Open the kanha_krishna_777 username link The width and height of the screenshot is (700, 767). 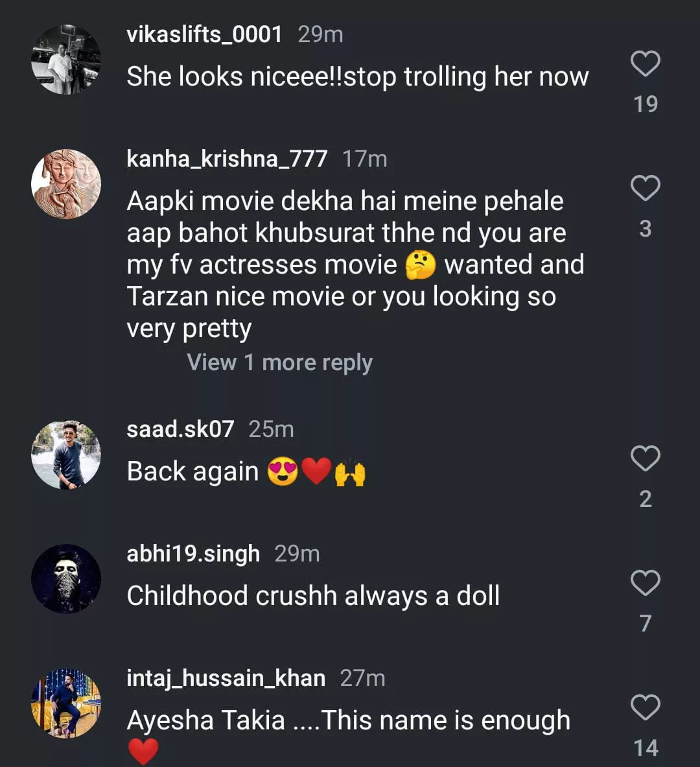tap(227, 159)
